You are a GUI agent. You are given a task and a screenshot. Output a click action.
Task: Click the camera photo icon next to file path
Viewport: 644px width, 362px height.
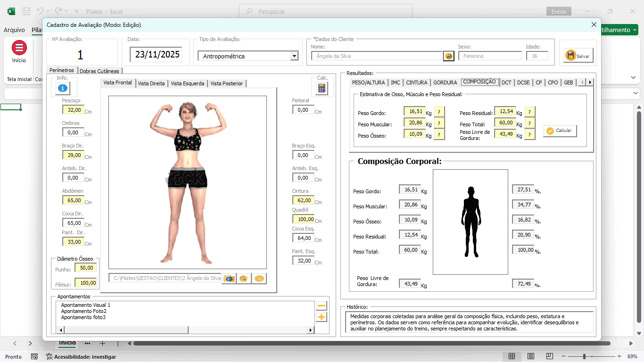(x=229, y=279)
